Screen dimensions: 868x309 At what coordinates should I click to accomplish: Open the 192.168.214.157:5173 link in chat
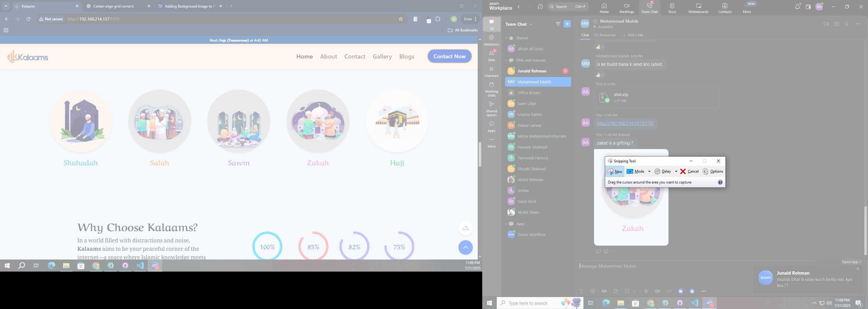pos(625,123)
